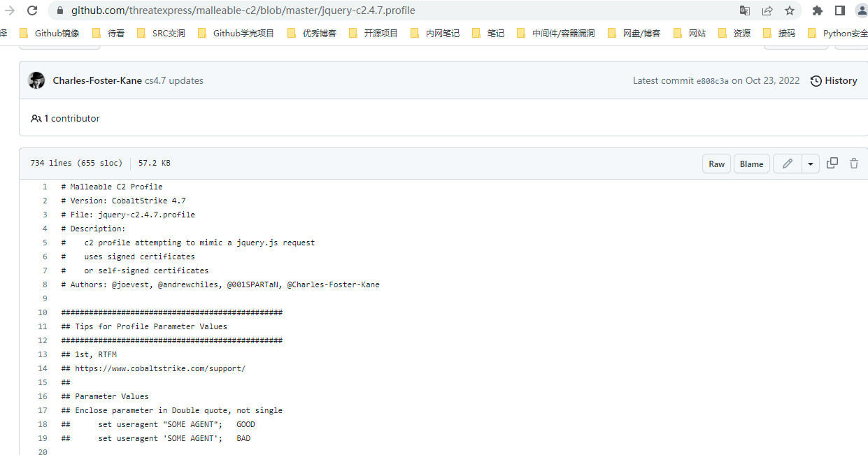Open the browser extensions puzzle icon
This screenshot has height=455, width=868.
pos(818,10)
